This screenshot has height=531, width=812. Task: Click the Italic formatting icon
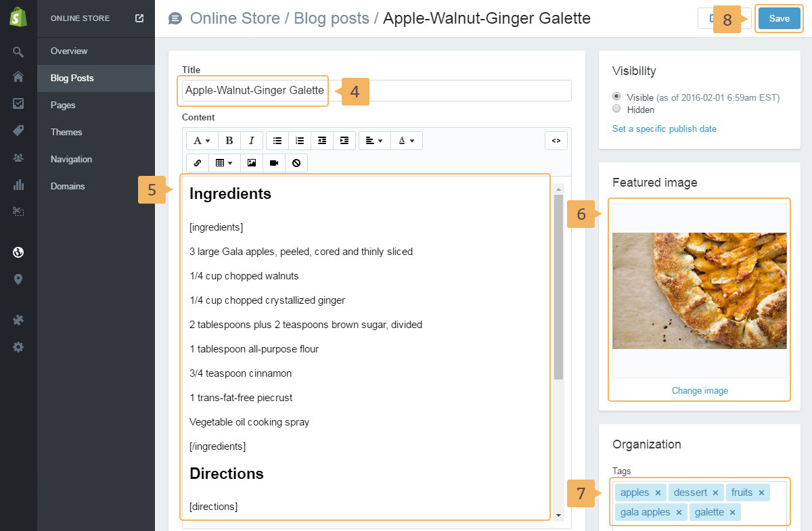pos(252,141)
